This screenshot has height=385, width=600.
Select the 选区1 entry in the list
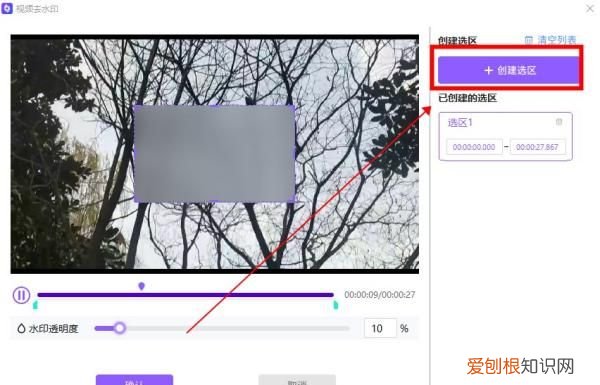pyautogui.click(x=505, y=136)
